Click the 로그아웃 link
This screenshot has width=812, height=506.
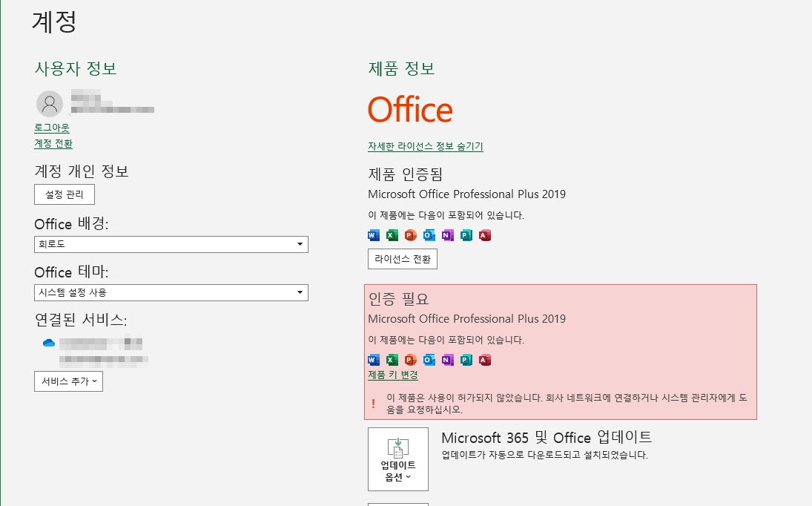(x=52, y=128)
